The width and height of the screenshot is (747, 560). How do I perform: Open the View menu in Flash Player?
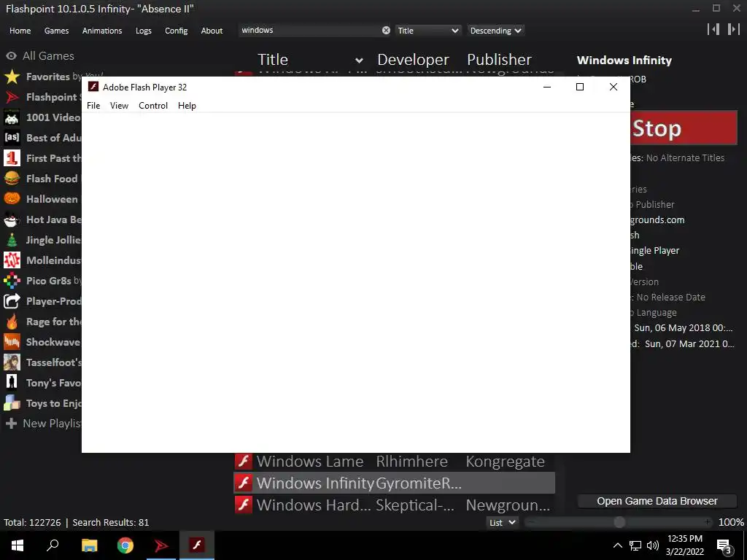119,106
